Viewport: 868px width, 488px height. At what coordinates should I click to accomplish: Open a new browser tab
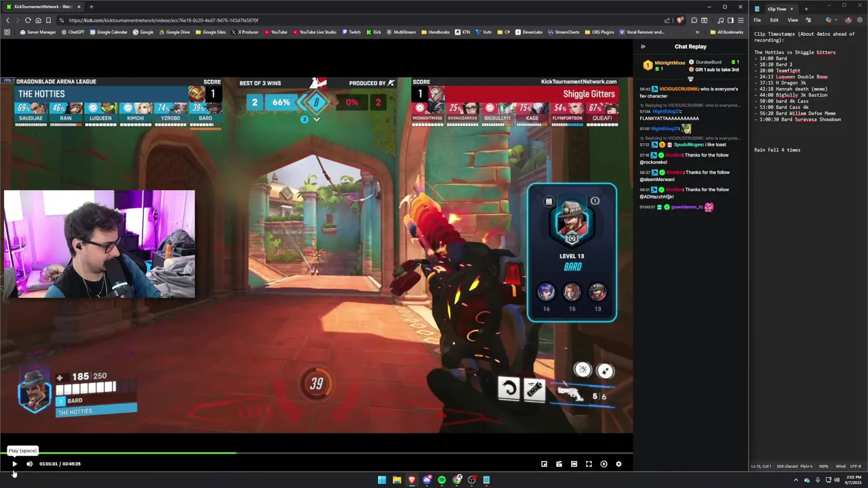91,7
